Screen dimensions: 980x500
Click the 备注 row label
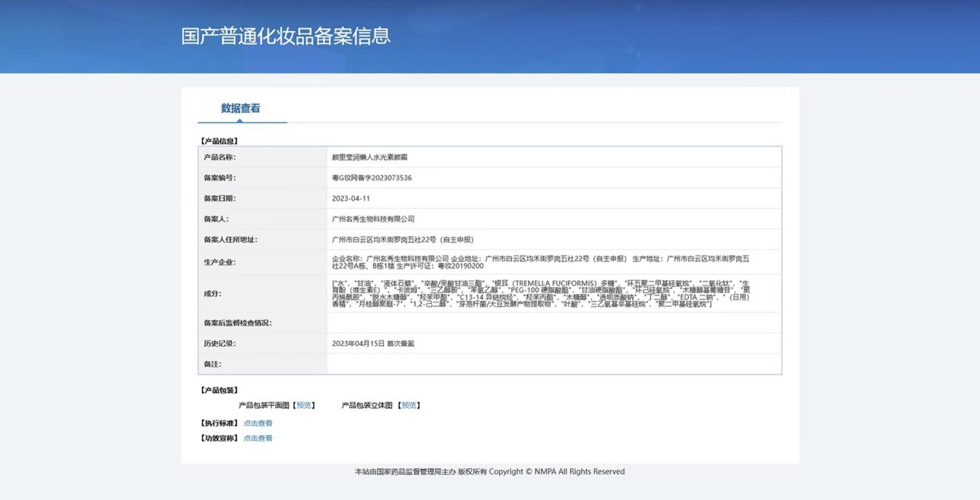pyautogui.click(x=212, y=364)
